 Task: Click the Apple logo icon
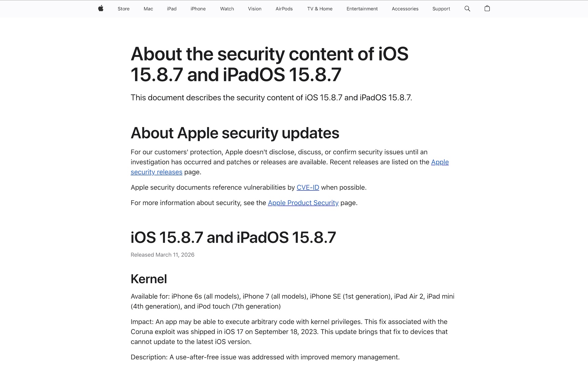101,9
